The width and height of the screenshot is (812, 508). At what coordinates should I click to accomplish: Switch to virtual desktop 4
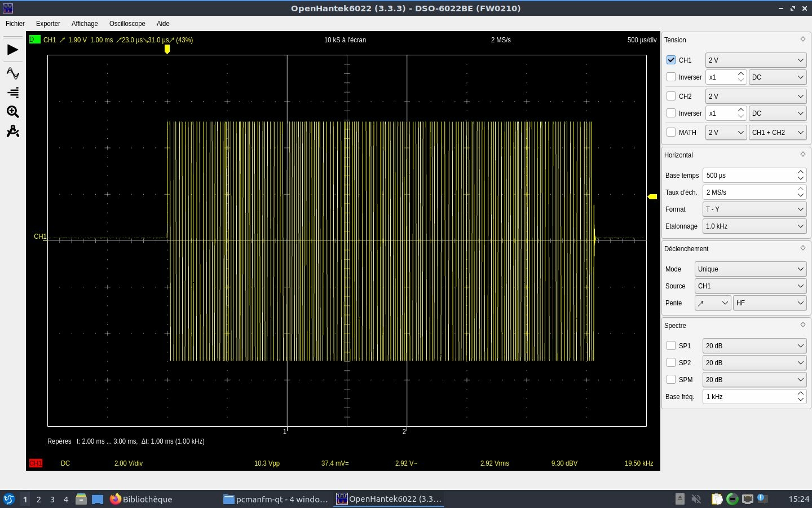(66, 499)
